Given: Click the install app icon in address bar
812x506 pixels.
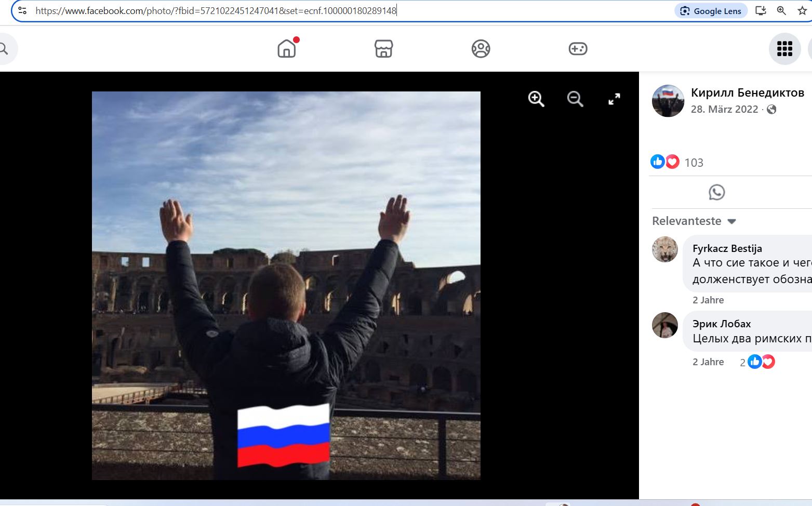Looking at the screenshot, I should click(761, 11).
